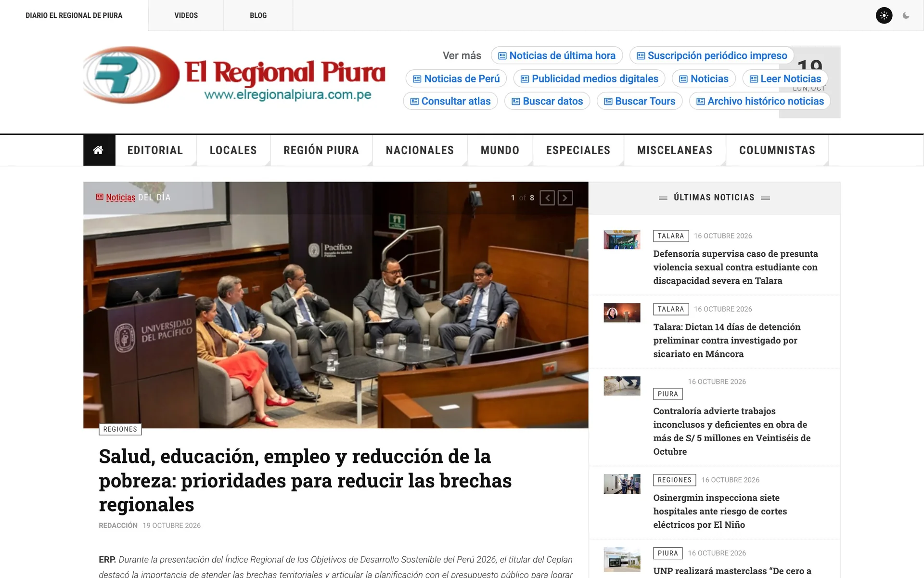Click thumbnail for Talara detención article
Screen dimensions: 924x578
tap(622, 313)
